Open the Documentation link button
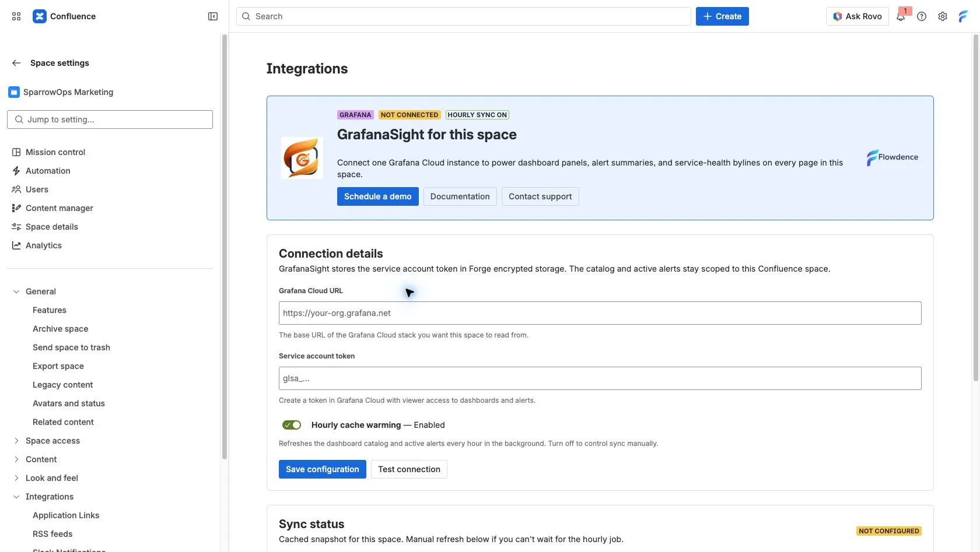 (x=460, y=196)
